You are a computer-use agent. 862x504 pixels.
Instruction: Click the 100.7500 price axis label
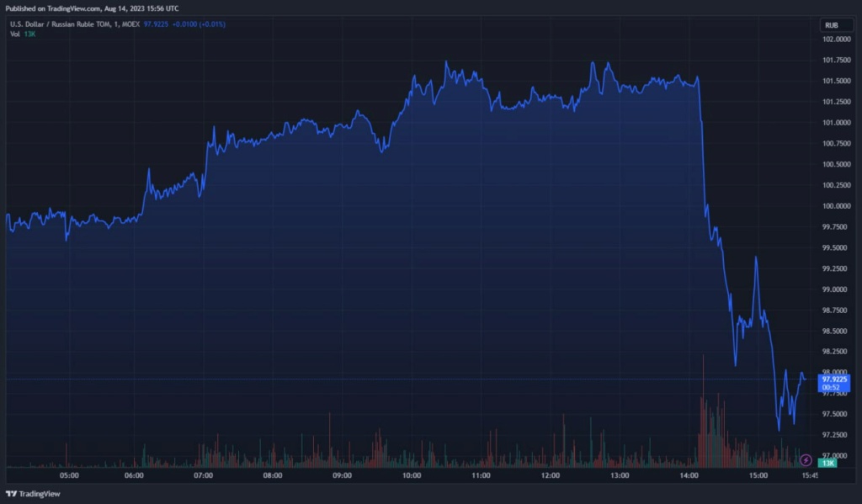(x=836, y=143)
